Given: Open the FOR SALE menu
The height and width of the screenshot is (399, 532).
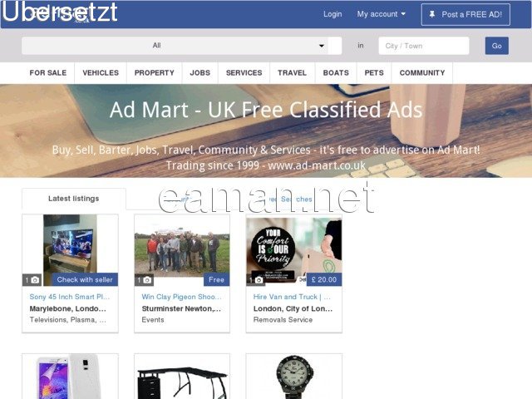Looking at the screenshot, I should click(x=48, y=72).
